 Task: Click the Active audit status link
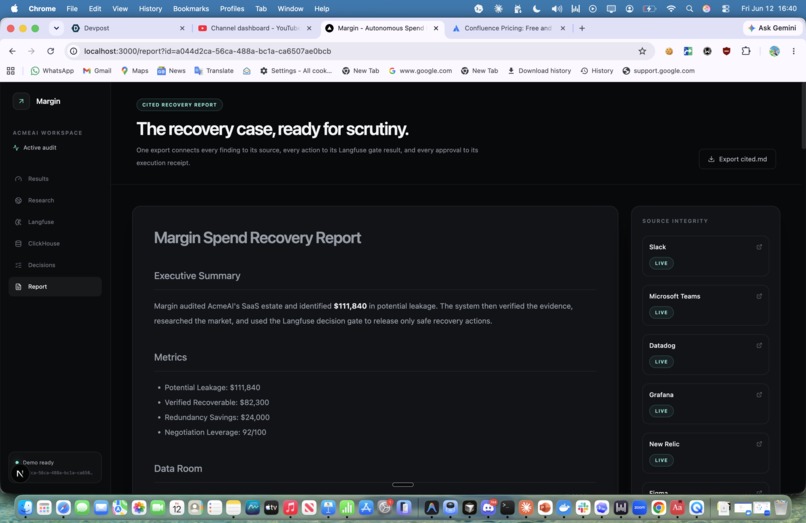(35, 148)
